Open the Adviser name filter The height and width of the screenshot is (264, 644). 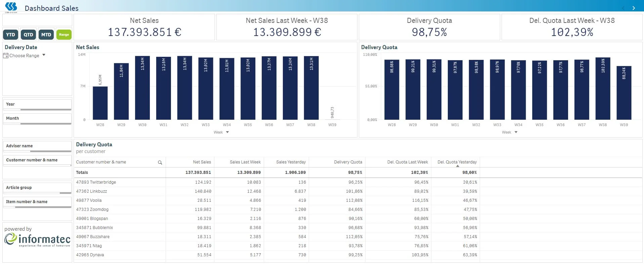37,146
